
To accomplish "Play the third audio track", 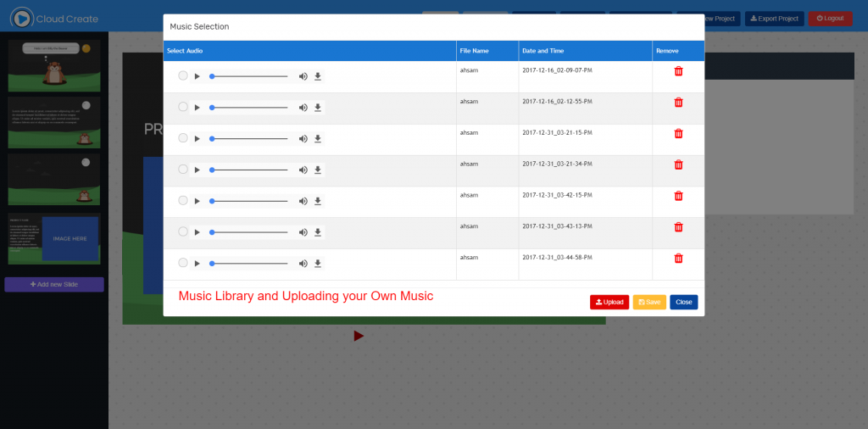I will [x=197, y=139].
